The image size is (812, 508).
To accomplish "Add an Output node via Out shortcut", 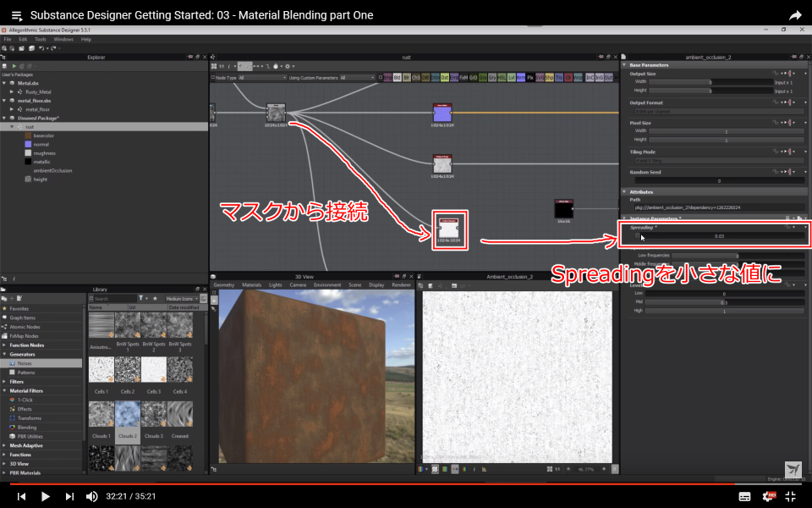I will pyautogui.click(x=608, y=78).
